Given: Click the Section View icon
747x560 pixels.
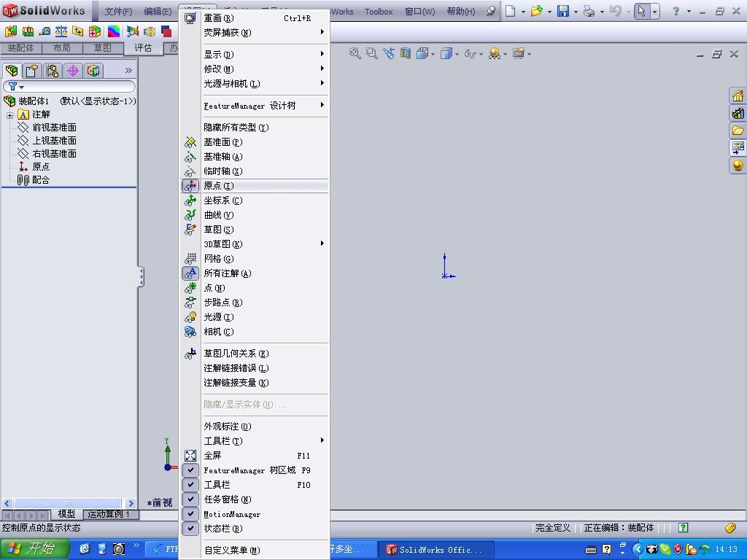Looking at the screenshot, I should click(406, 53).
